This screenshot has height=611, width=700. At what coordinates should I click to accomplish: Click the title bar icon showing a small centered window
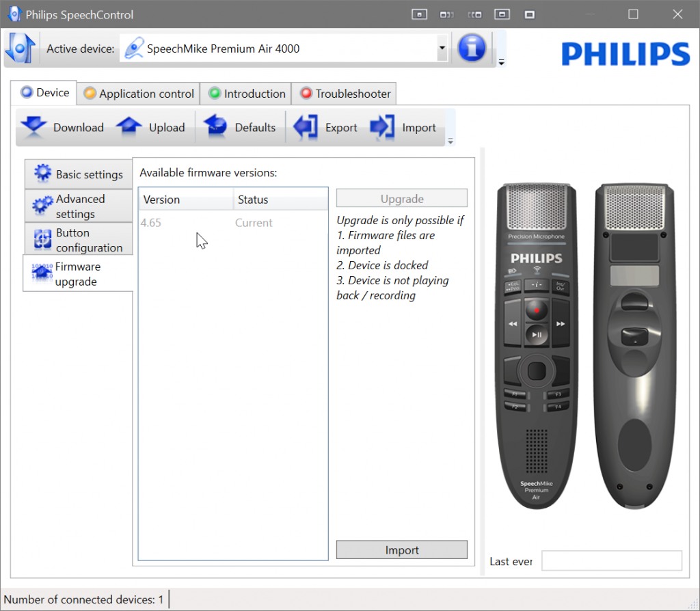419,15
